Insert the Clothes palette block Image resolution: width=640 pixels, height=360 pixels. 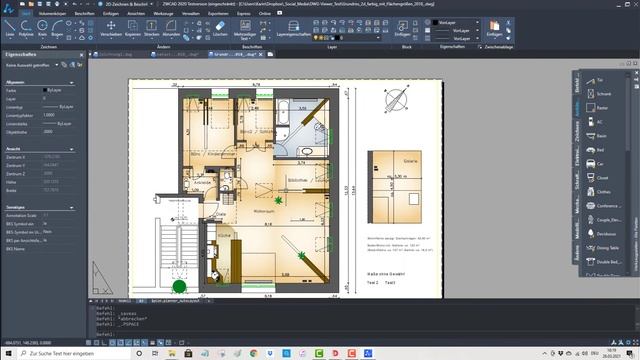(x=598, y=191)
